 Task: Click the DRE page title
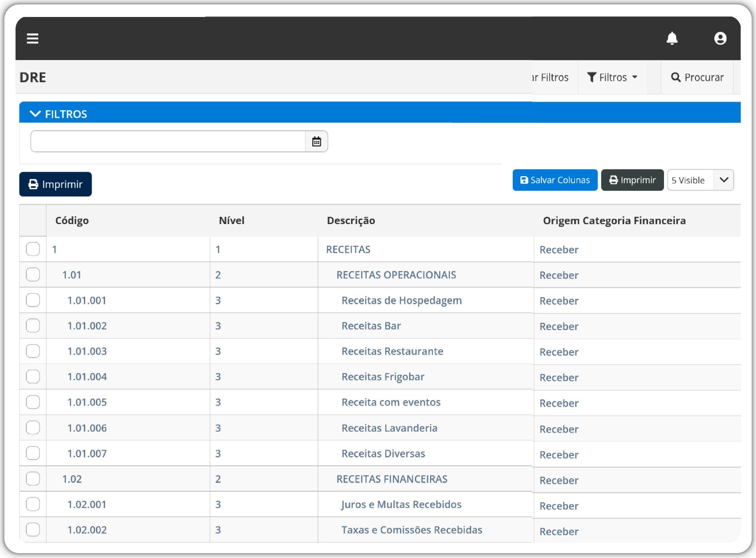coord(33,77)
